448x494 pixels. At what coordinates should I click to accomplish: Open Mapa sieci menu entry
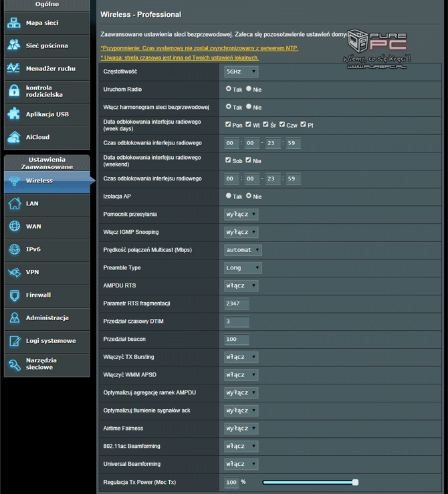point(47,23)
